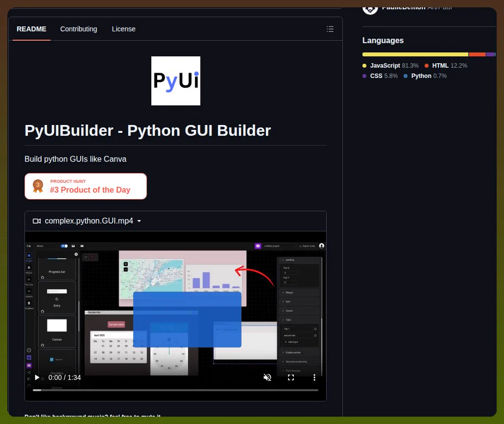Open the README outline list icon

(330, 29)
